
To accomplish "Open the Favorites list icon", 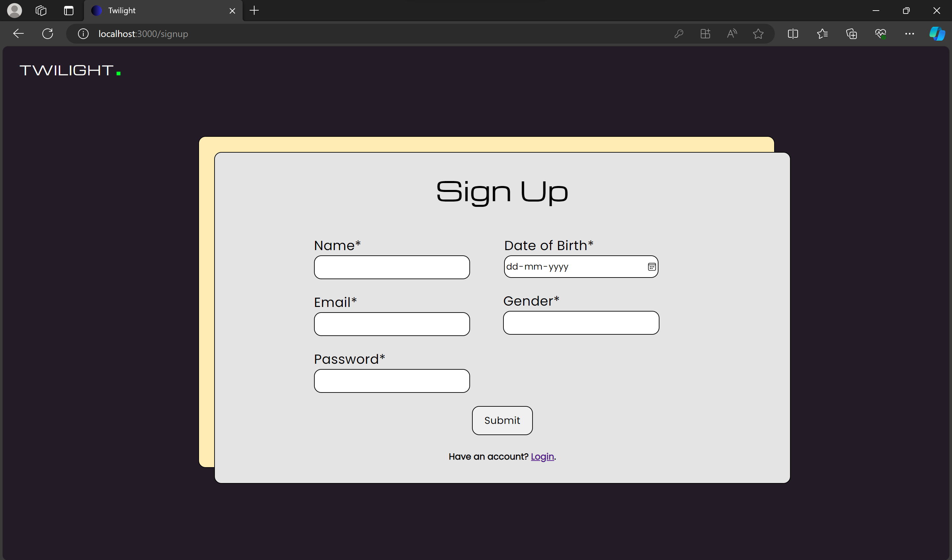I will tap(822, 34).
